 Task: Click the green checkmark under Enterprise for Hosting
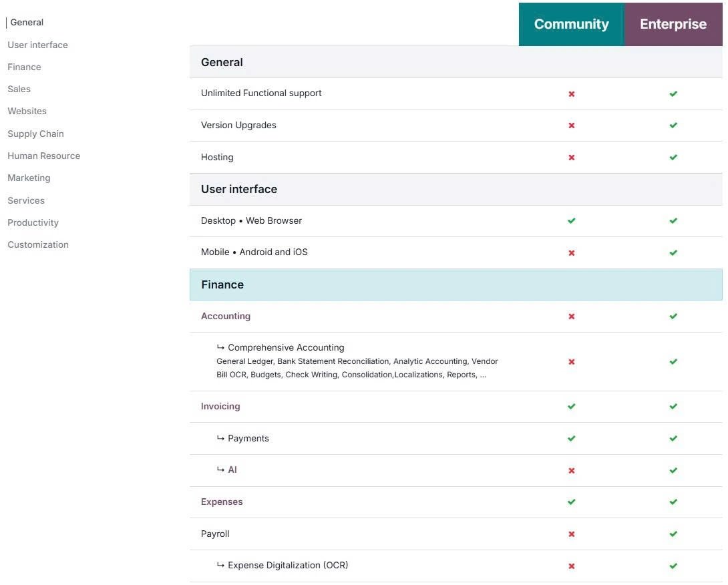(673, 158)
